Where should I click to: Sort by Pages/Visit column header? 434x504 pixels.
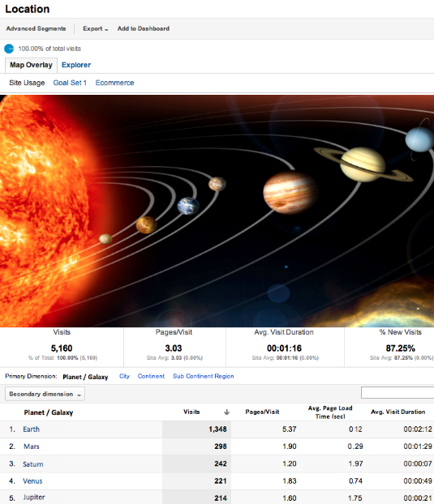tap(262, 412)
